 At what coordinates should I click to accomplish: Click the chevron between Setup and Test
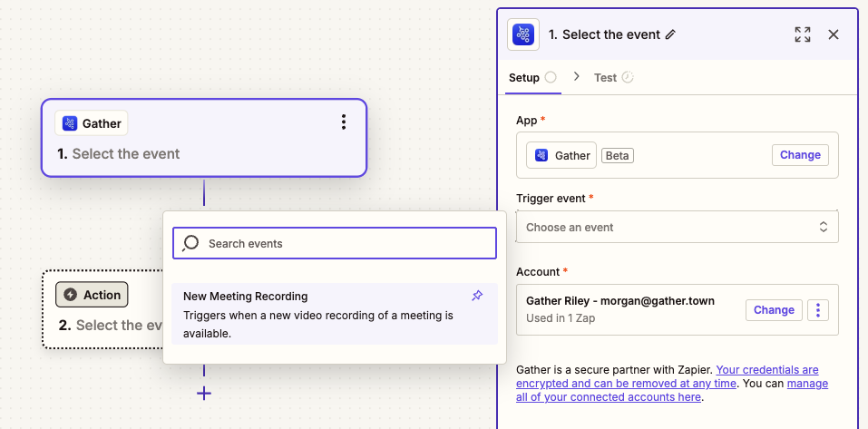click(x=576, y=77)
